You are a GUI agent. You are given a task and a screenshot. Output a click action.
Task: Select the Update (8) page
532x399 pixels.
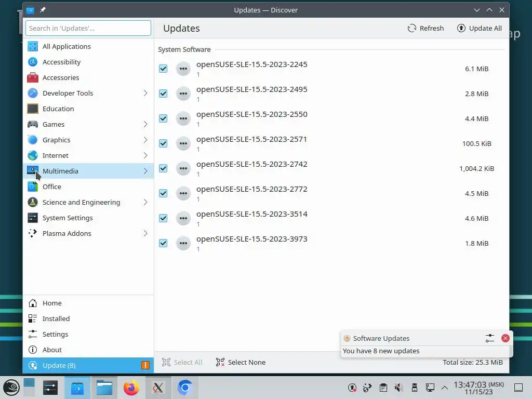pos(88,365)
